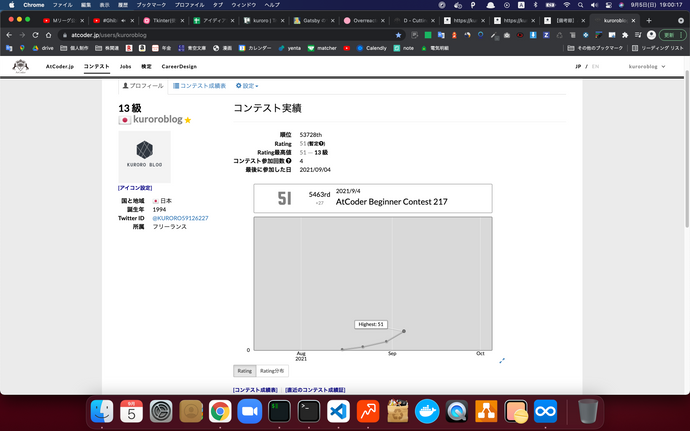
Task: Open the note bookmark
Action: (404, 48)
